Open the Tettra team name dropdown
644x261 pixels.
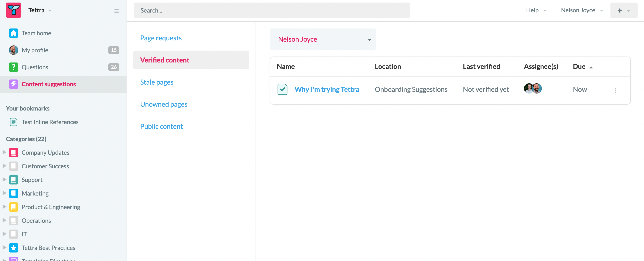[40, 10]
